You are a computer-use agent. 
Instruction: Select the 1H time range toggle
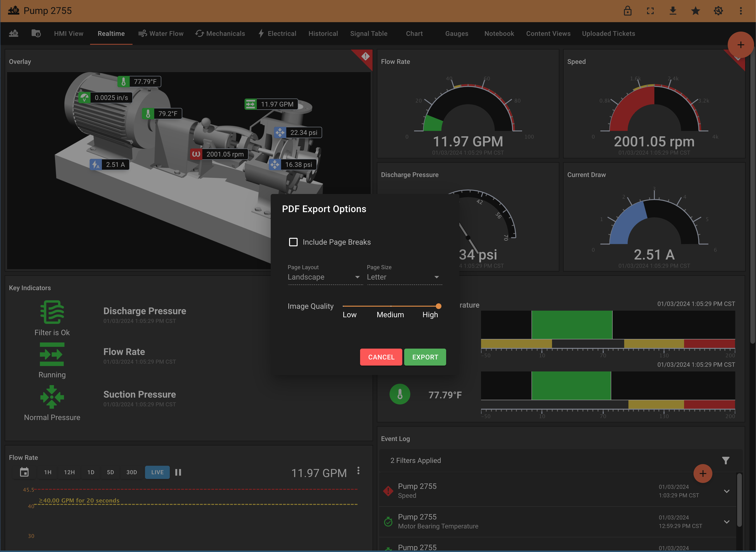click(x=48, y=472)
